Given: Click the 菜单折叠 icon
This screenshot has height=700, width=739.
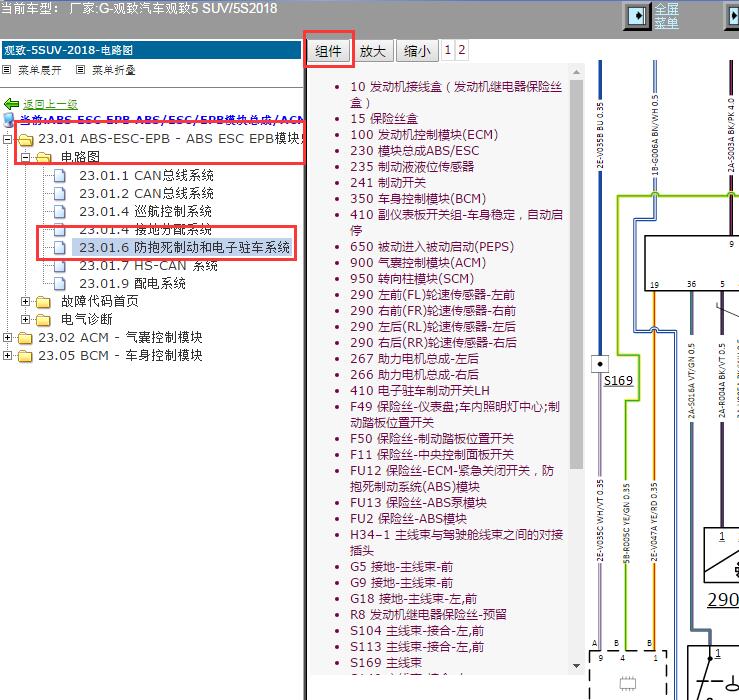Looking at the screenshot, I should 81,70.
